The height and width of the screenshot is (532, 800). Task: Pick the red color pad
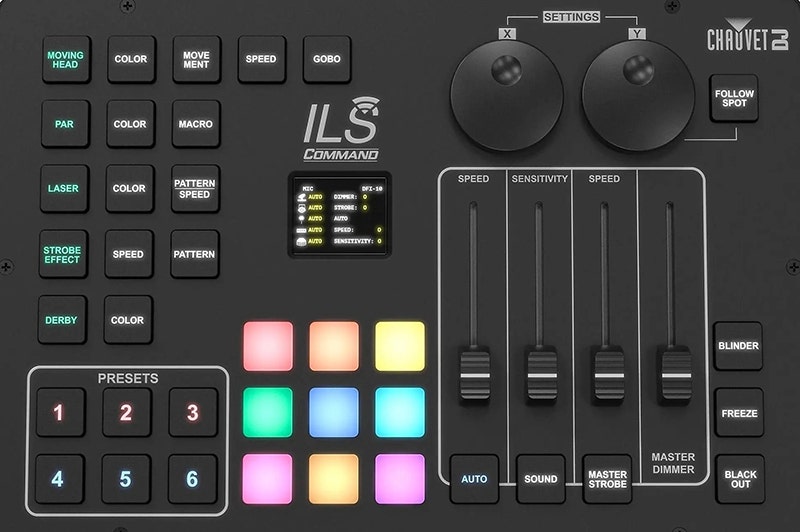pyautogui.click(x=268, y=346)
